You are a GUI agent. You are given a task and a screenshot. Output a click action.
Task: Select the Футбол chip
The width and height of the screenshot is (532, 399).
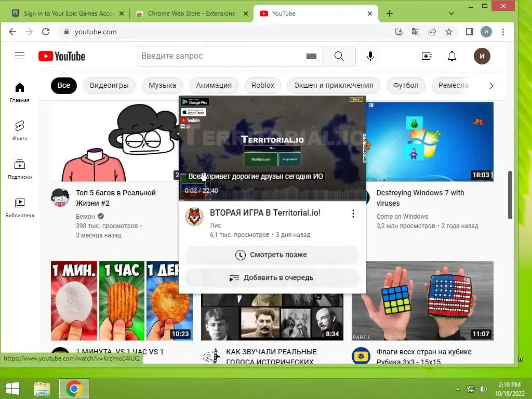(x=405, y=86)
